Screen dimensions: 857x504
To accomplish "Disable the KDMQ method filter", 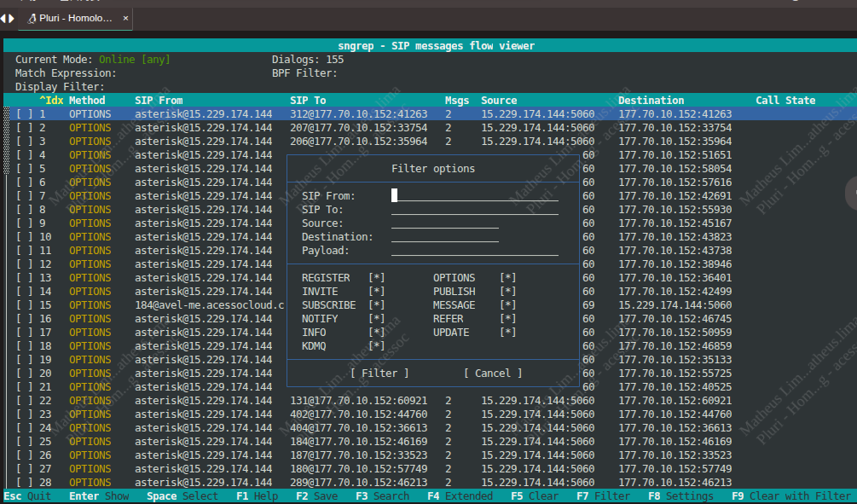I will [x=376, y=346].
